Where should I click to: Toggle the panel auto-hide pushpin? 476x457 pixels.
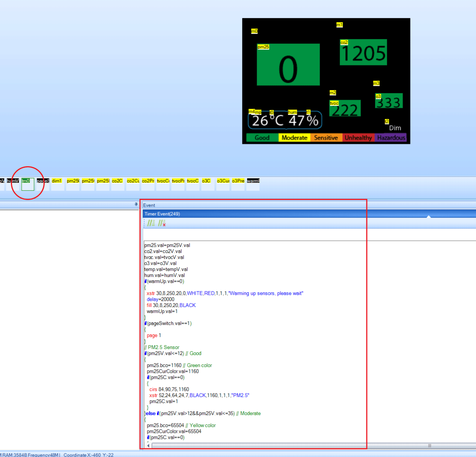(136, 204)
